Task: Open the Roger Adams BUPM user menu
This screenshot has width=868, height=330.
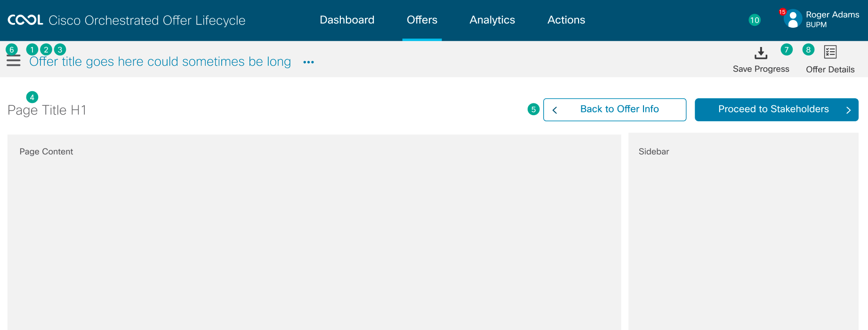Action: 832,19
